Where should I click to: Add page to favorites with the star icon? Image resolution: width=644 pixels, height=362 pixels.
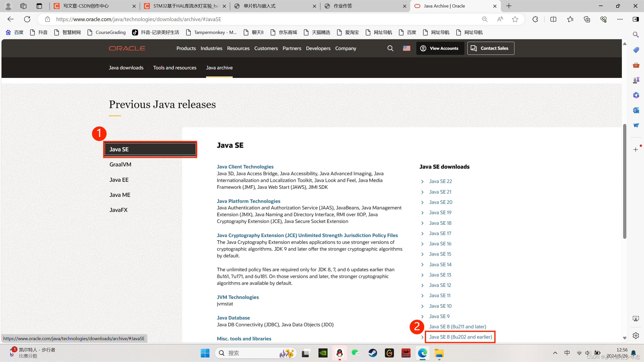click(x=515, y=19)
